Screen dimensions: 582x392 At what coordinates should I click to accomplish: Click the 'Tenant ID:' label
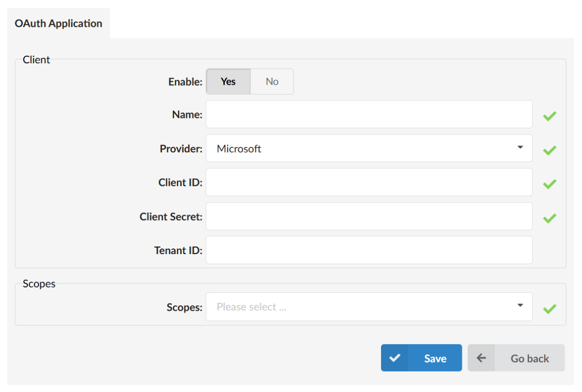(x=178, y=251)
